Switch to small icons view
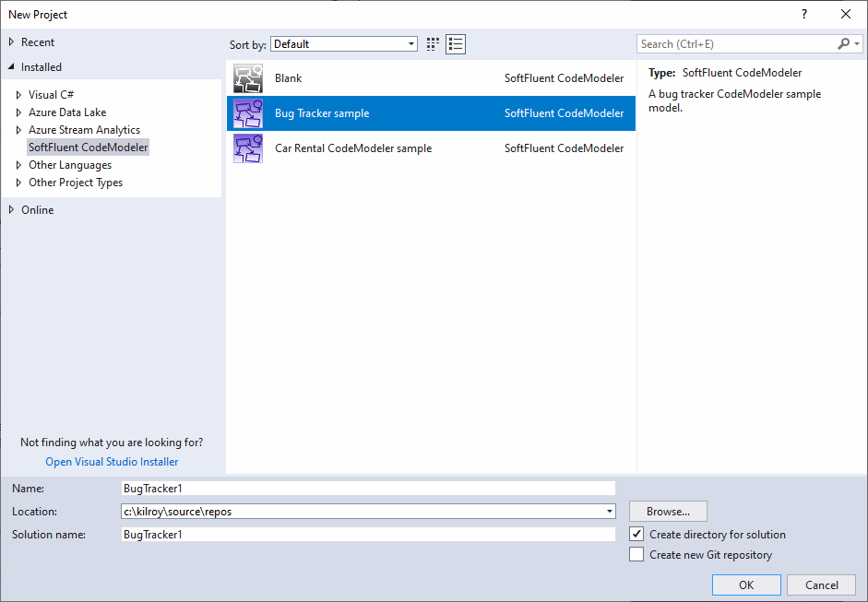Viewport: 868px width, 602px height. [434, 44]
